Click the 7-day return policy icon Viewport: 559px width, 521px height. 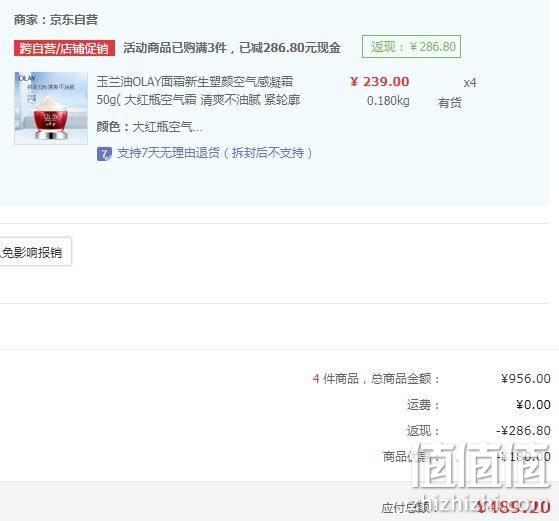pos(104,154)
